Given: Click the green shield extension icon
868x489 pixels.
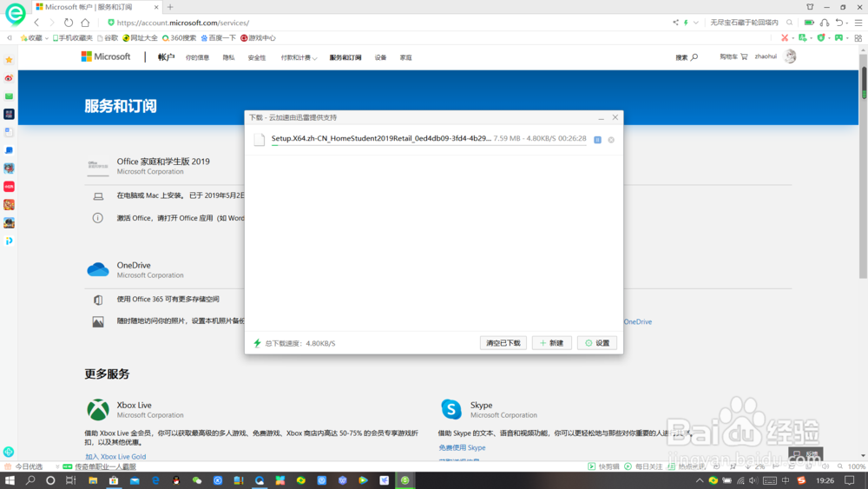Looking at the screenshot, I should pyautogui.click(x=821, y=37).
